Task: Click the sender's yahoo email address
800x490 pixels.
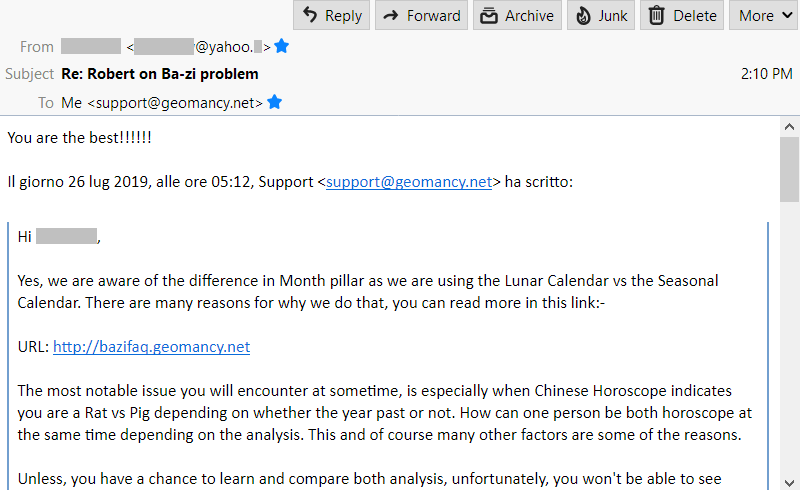Action: (200, 46)
